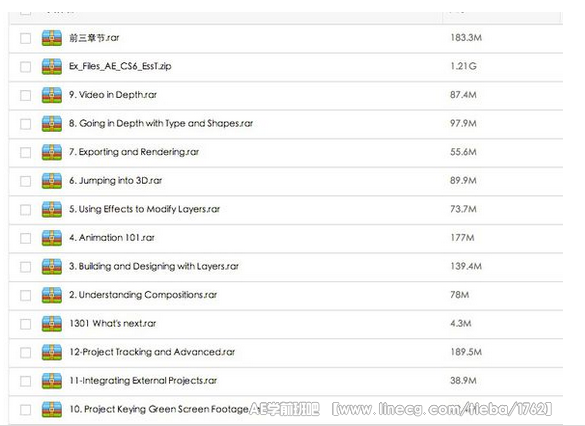Click file name 9. Video in Depth.rar

click(x=113, y=95)
